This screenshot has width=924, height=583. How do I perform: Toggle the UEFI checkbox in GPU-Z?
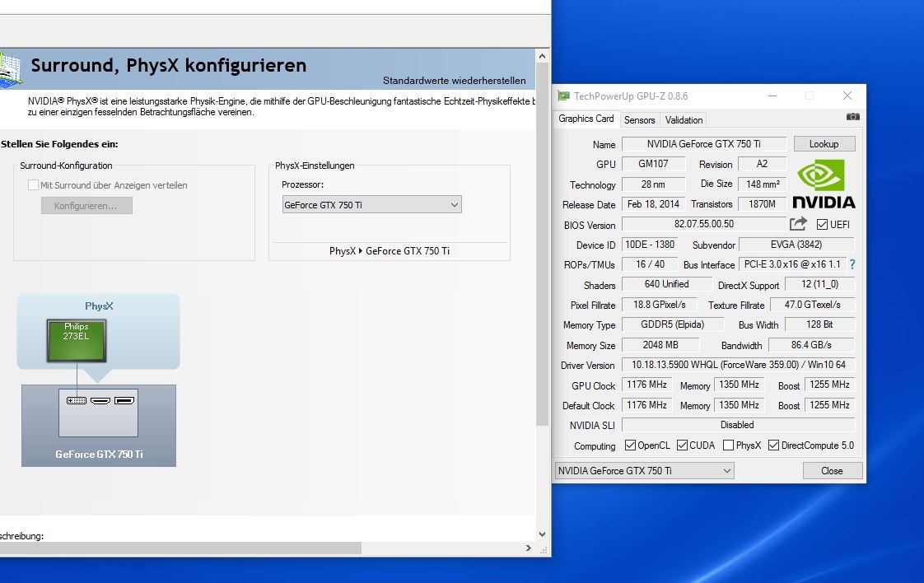coord(822,225)
